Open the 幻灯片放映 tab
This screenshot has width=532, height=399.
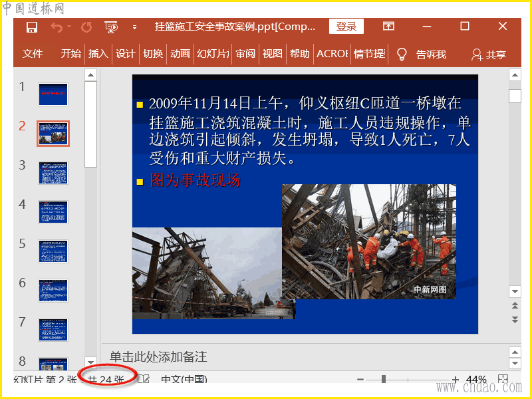[213, 54]
